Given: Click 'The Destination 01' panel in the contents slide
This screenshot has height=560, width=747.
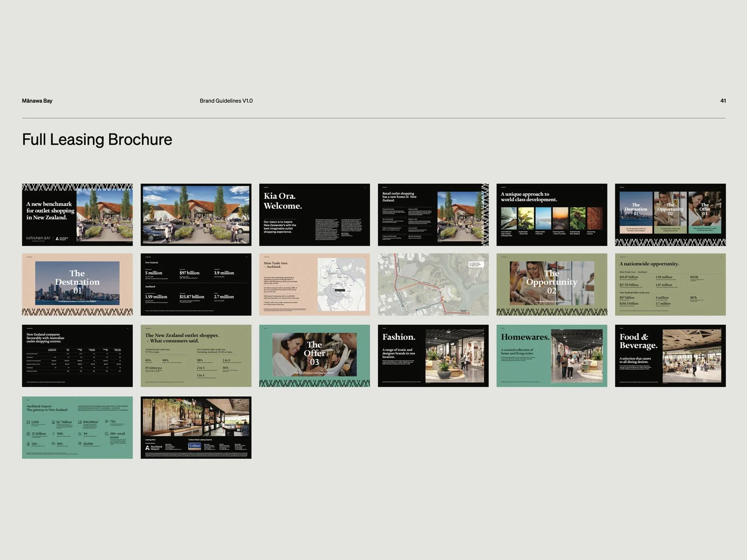Looking at the screenshot, I should coord(636,212).
